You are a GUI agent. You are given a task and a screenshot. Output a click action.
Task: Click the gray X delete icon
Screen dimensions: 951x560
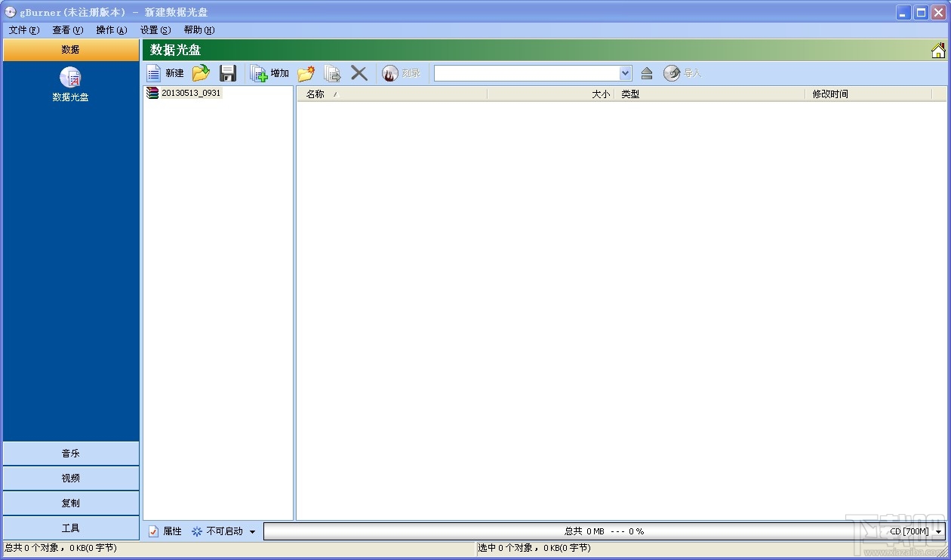359,73
